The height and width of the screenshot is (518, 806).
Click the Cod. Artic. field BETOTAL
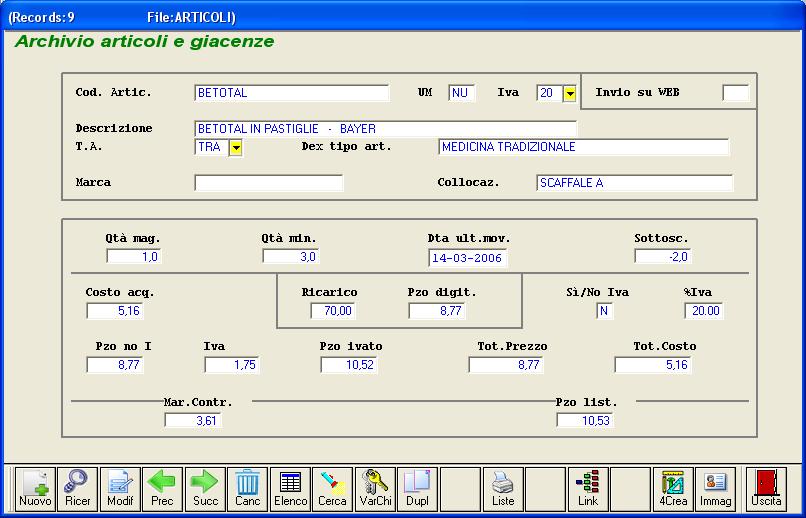point(292,93)
